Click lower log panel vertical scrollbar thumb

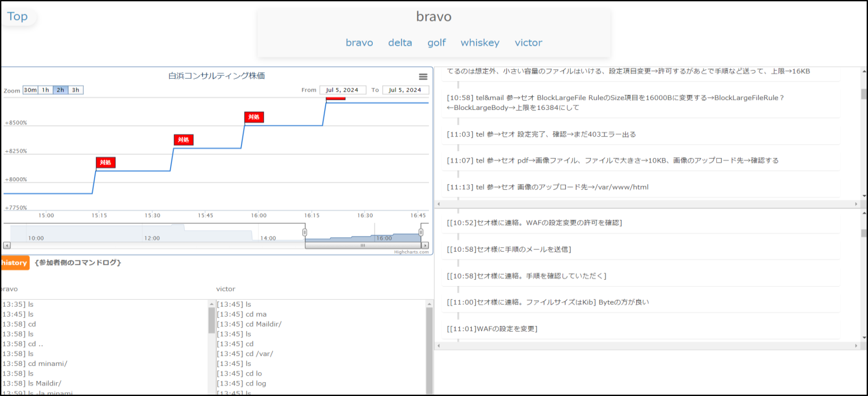point(864,233)
